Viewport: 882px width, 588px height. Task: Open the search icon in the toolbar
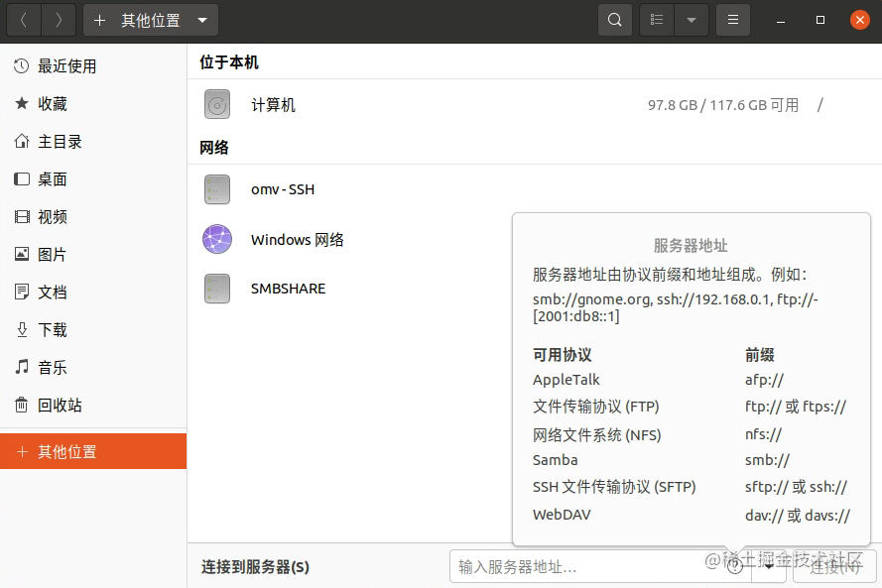[x=614, y=19]
